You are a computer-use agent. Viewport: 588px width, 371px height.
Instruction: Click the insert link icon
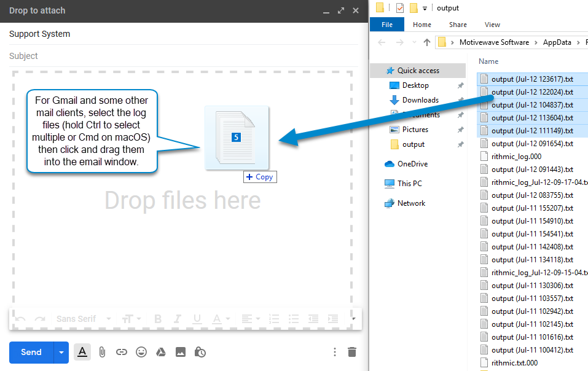(122, 352)
